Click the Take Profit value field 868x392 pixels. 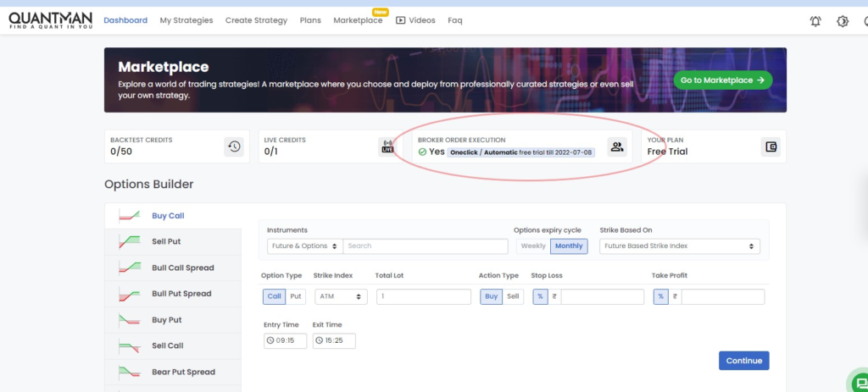click(x=723, y=296)
